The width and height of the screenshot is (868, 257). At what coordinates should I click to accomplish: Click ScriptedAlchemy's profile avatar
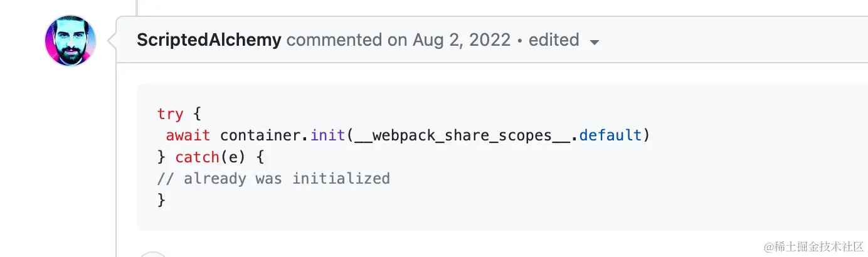point(70,41)
